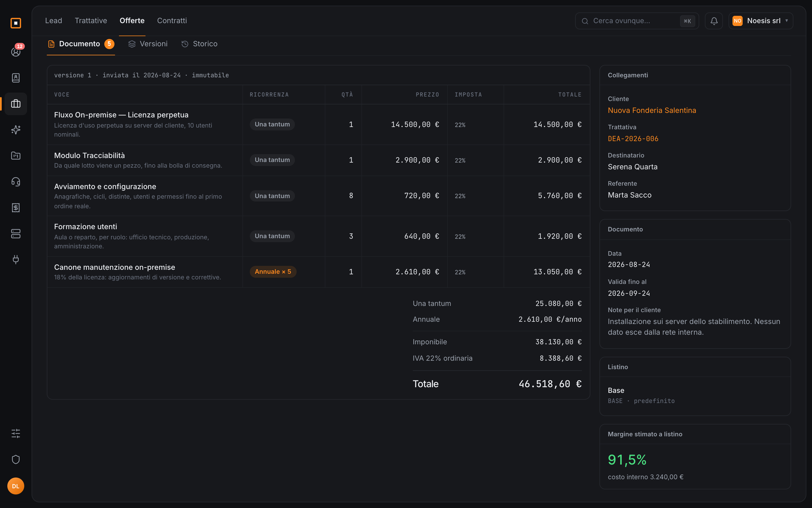This screenshot has height=508, width=812.
Task: Click Canone manutenzione on-premise line item
Action: pos(114,268)
